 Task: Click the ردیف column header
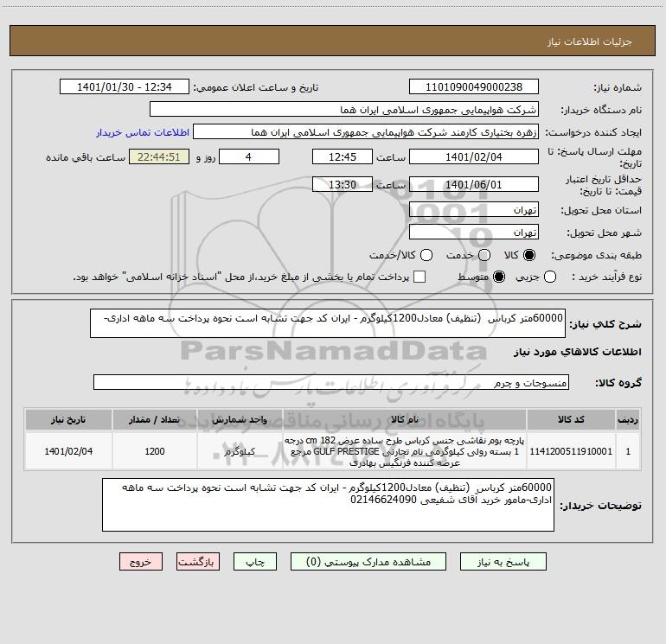click(x=628, y=419)
